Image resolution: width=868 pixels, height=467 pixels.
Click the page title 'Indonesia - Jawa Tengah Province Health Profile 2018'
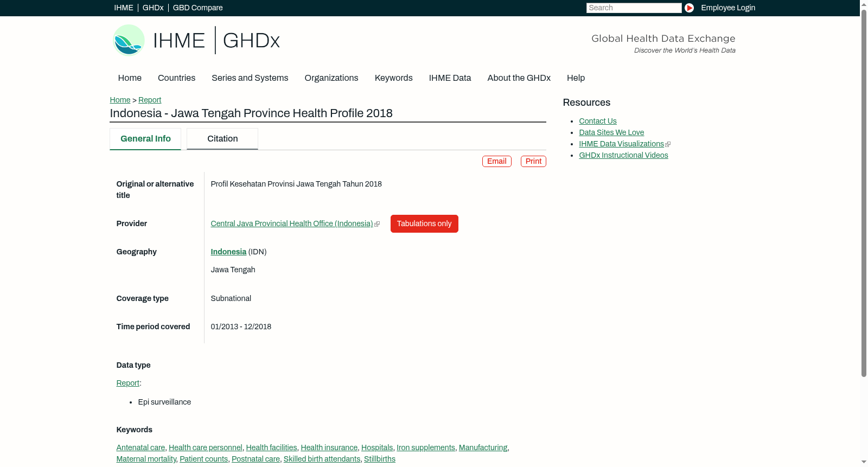[251, 113]
